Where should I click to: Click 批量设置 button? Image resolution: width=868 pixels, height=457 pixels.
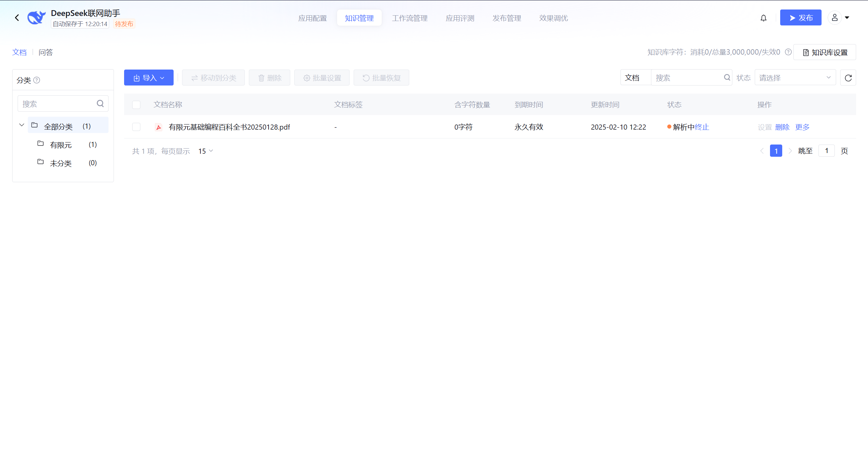[x=322, y=78]
